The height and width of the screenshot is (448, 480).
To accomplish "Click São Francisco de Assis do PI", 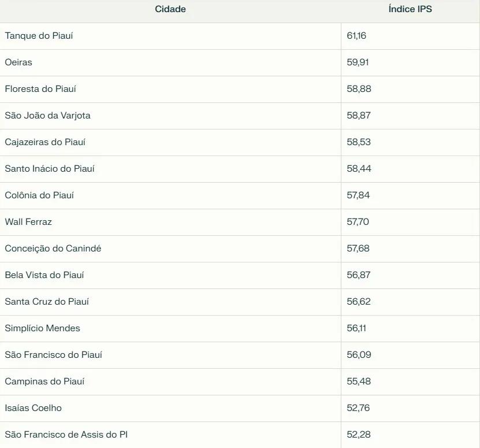I will pos(66,435).
